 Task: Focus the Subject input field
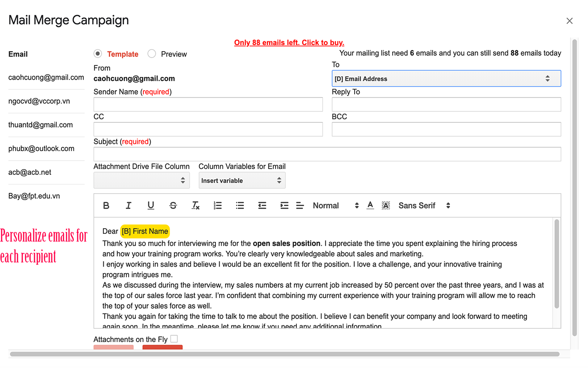tap(327, 154)
